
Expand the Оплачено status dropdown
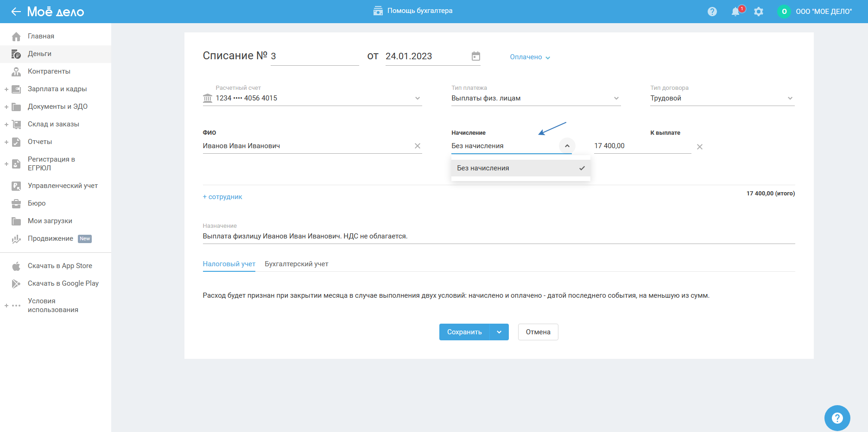530,57
